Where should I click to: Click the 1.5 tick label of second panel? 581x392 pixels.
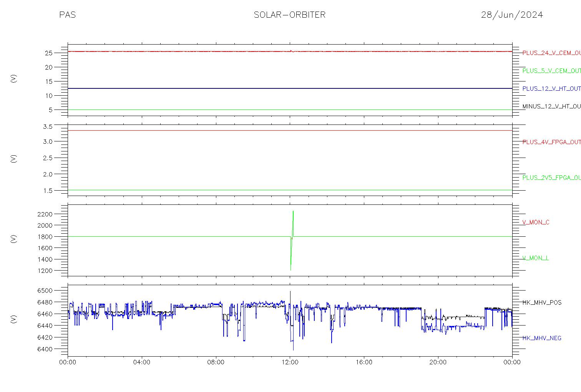[48, 191]
